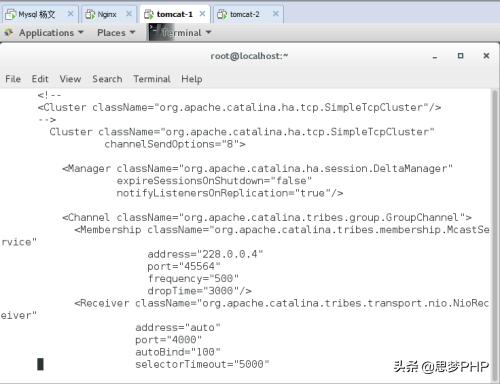
Task: Click the root@localhost:~ window title
Action: [249, 56]
